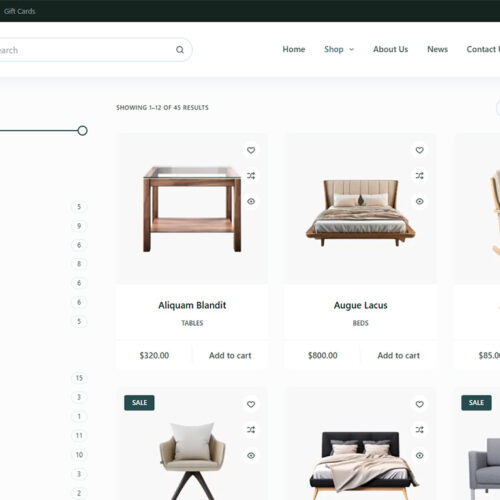Compare icon on black bed product
This screenshot has width=500, height=500.
[x=420, y=430]
